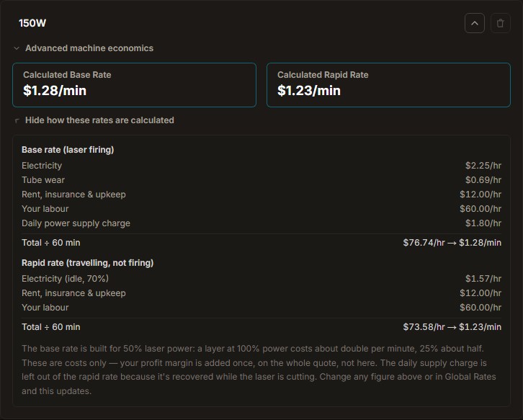Click the $1.57/hr idle electricity value
523x420 pixels.
click(x=483, y=279)
